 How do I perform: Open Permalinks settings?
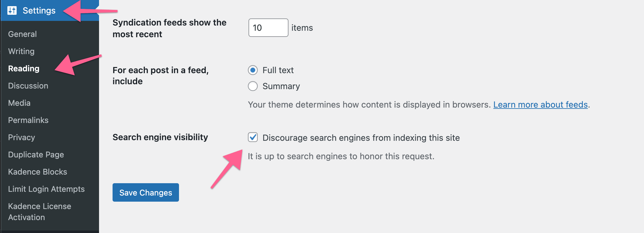(28, 120)
